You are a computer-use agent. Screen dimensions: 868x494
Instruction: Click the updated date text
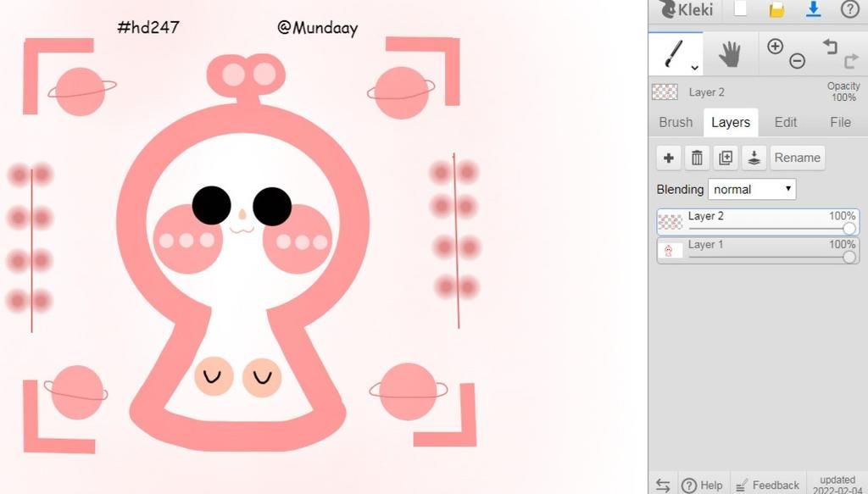tap(837, 486)
